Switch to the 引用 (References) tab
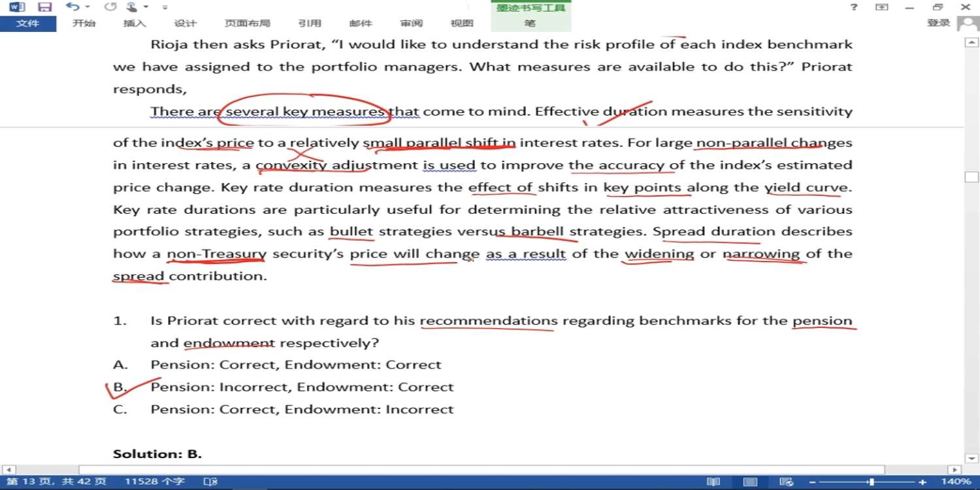The image size is (980, 490). pyautogui.click(x=310, y=24)
